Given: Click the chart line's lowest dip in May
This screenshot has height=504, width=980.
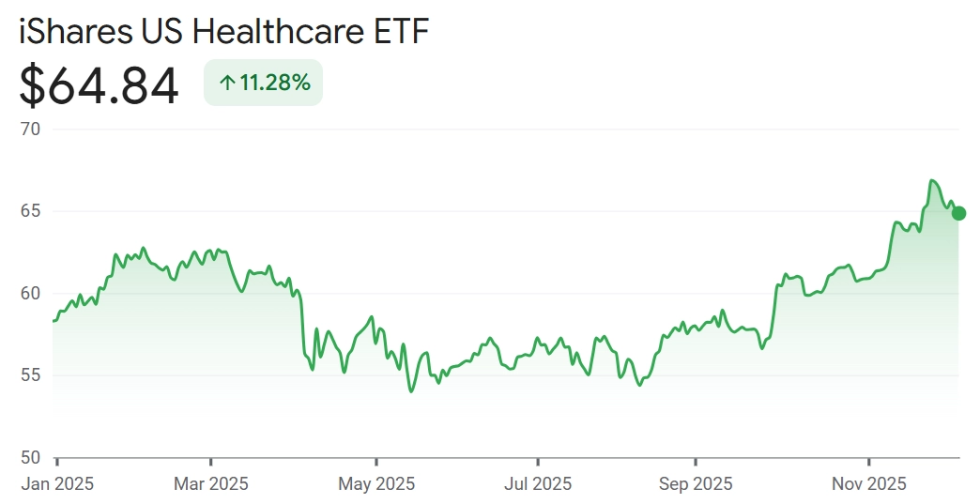Looking at the screenshot, I should coord(410,390).
